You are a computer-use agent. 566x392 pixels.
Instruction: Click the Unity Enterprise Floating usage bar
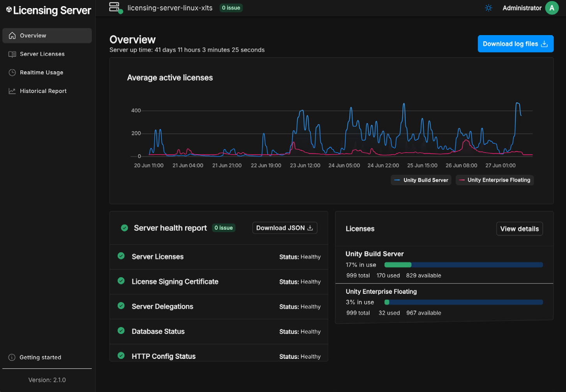tap(464, 302)
